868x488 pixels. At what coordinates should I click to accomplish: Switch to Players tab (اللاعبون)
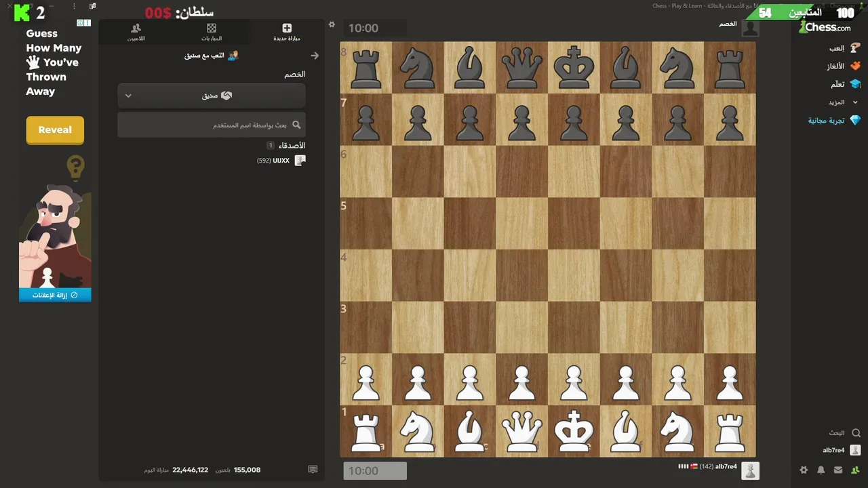click(136, 32)
